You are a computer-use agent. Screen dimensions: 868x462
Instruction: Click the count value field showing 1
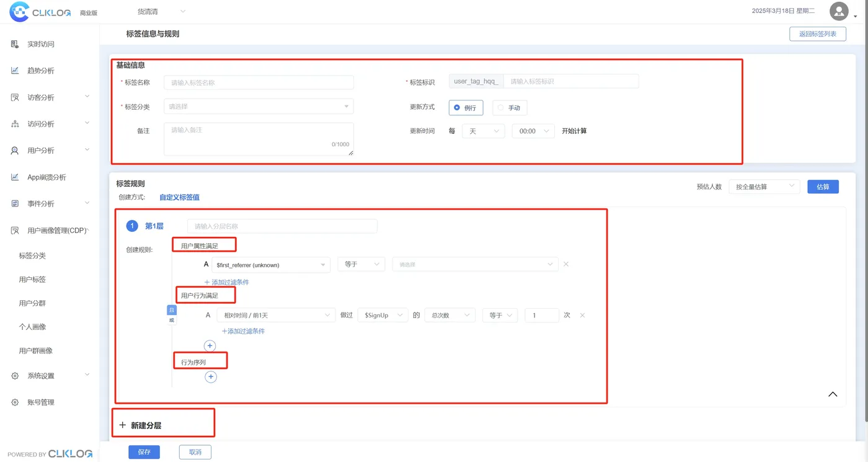(x=541, y=316)
